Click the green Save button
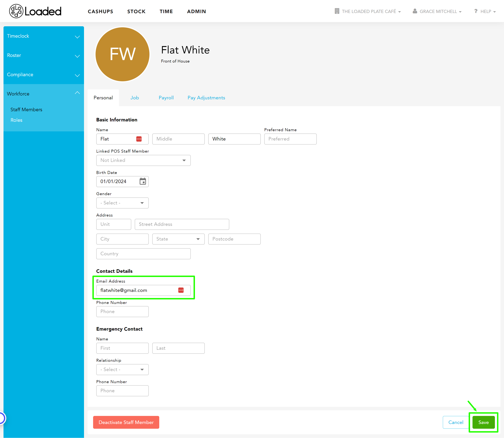The image size is (504, 438). tap(484, 422)
